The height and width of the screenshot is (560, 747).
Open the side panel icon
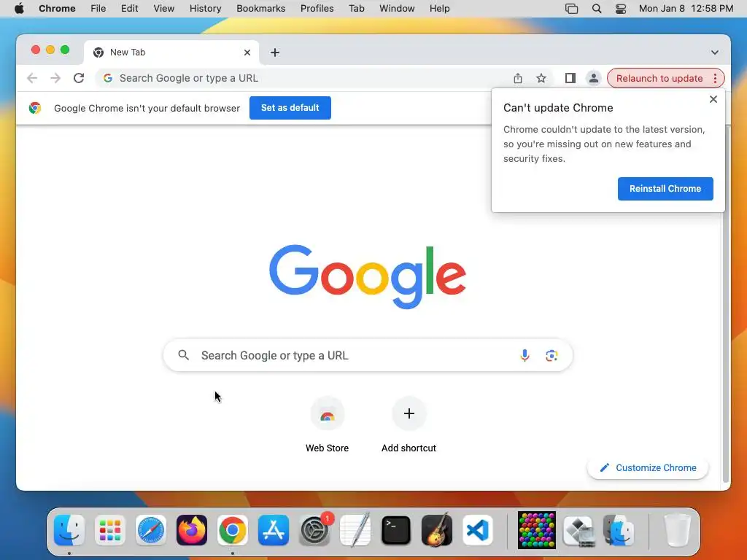pos(570,78)
